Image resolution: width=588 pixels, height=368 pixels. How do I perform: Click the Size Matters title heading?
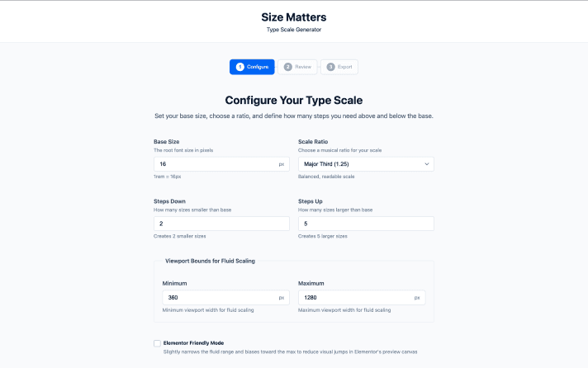coord(293,16)
